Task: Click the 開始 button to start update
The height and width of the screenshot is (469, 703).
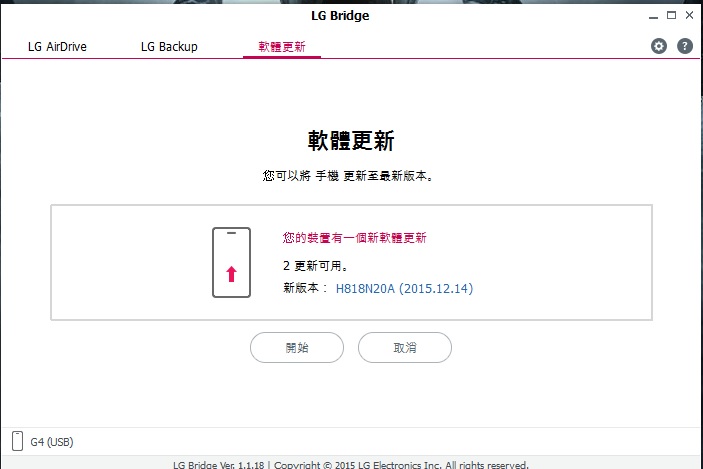Action: [x=297, y=347]
